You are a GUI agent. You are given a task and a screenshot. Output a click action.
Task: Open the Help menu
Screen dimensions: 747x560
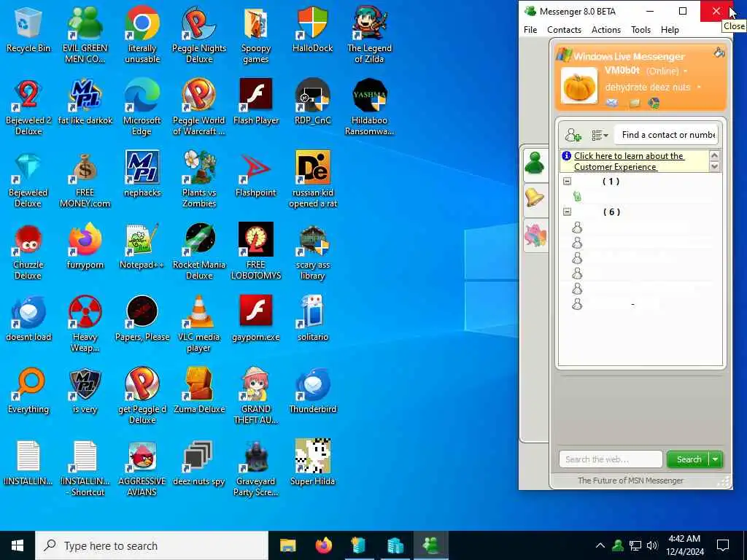[670, 29]
